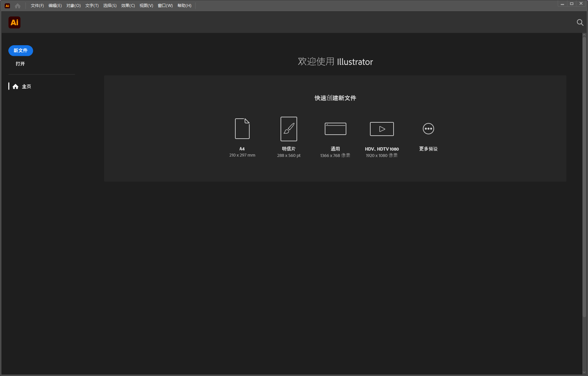Click the 288 x 560 pt size text
This screenshot has height=376, width=588.
point(289,156)
